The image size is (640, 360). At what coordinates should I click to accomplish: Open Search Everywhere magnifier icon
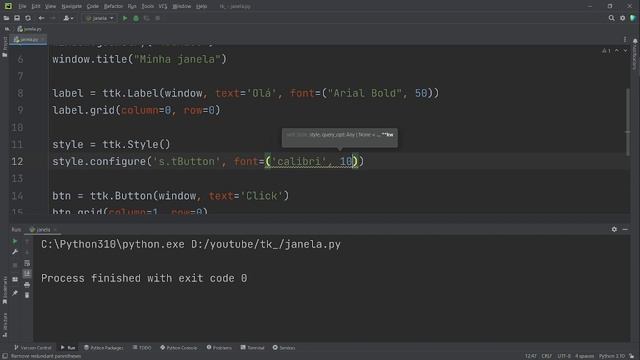tap(611, 18)
